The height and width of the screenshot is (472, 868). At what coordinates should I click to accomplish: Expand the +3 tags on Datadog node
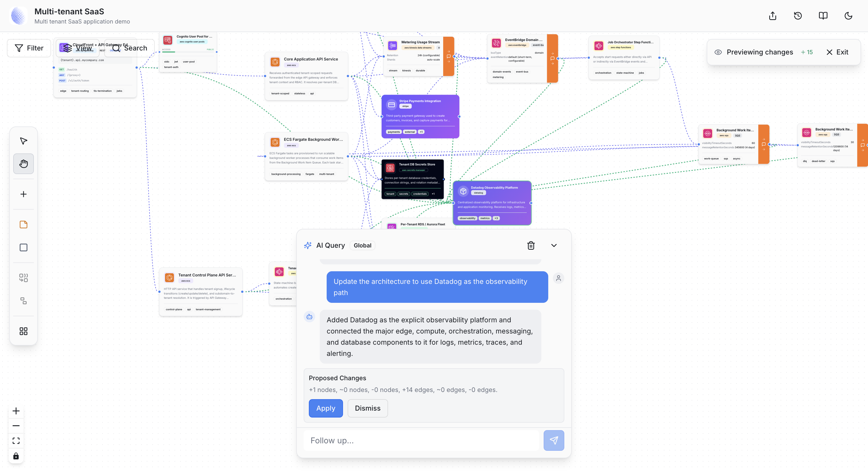(496, 218)
